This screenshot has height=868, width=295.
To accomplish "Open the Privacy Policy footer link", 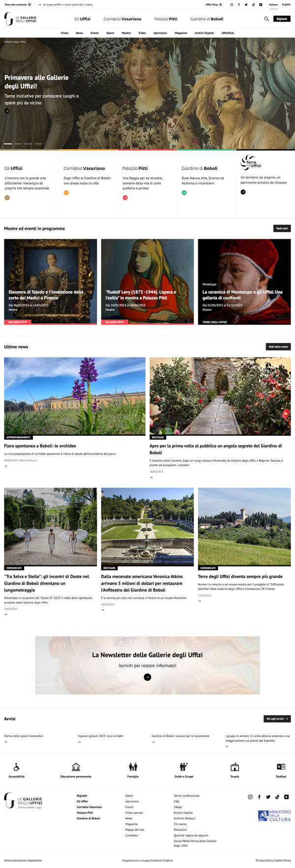I will [x=264, y=860].
